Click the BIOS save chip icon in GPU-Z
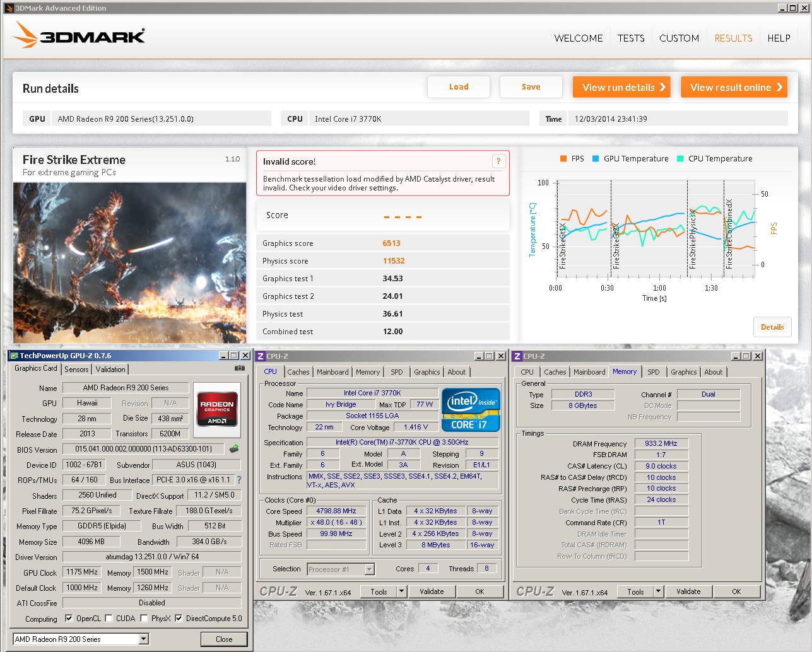This screenshot has height=652, width=812. pos(234,449)
